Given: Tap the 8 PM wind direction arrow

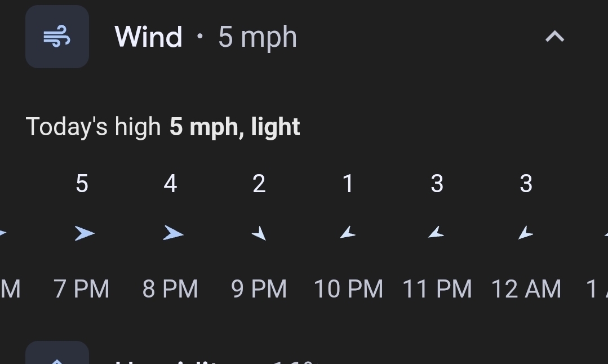Looking at the screenshot, I should coord(173,233).
